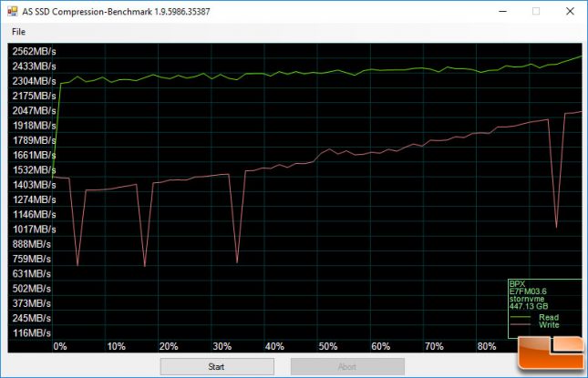Close the AS SSD Compression-Benchmark window

(570, 11)
